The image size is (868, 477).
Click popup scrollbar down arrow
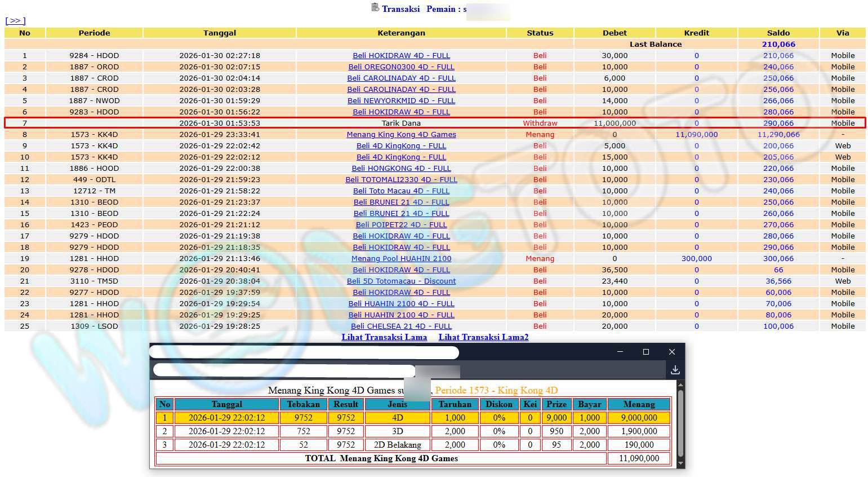pos(680,463)
